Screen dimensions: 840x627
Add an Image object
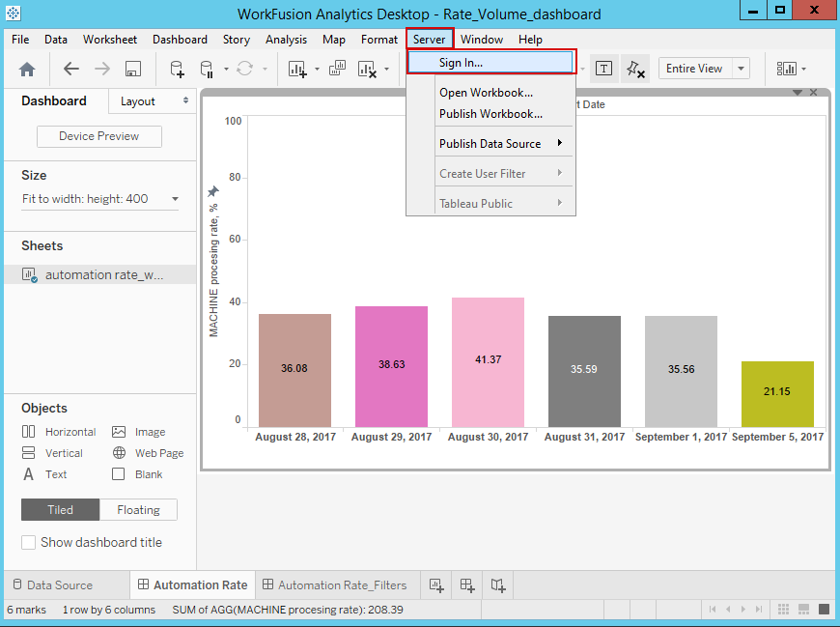click(139, 432)
